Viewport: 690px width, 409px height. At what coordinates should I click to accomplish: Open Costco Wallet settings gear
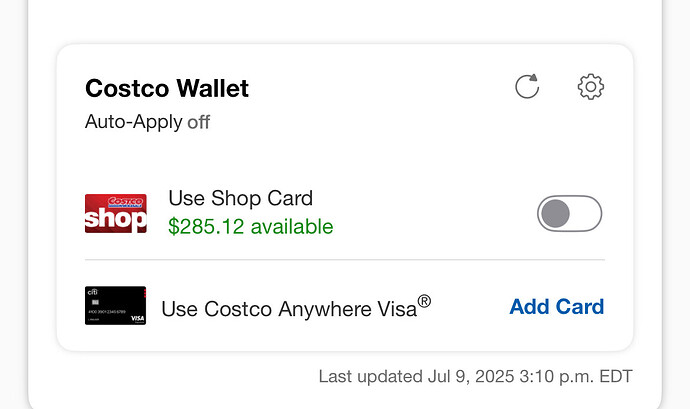tap(591, 86)
